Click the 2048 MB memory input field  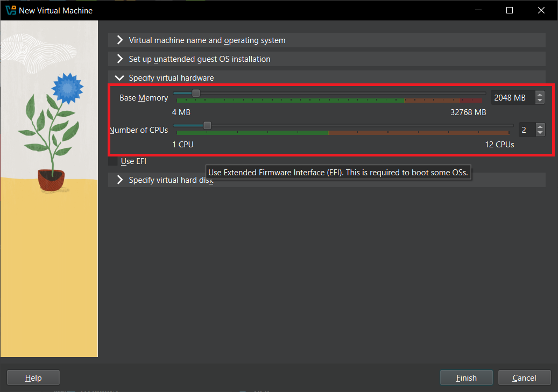click(511, 98)
